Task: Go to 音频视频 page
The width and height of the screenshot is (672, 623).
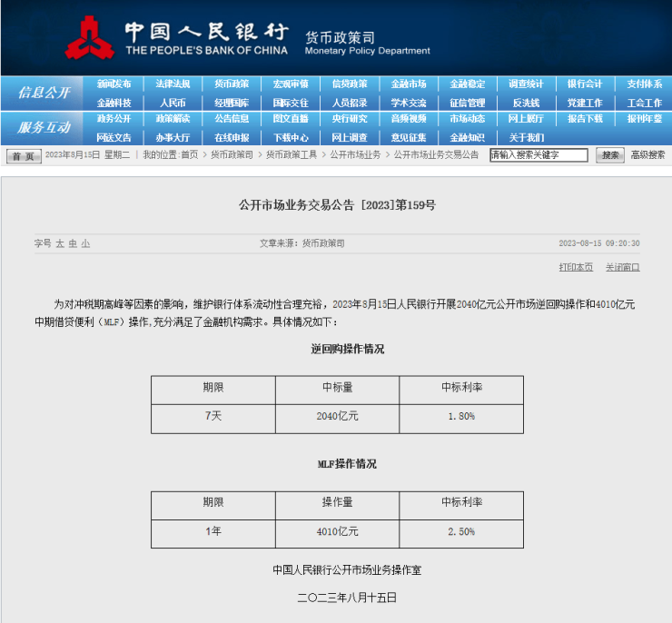Action: click(409, 119)
